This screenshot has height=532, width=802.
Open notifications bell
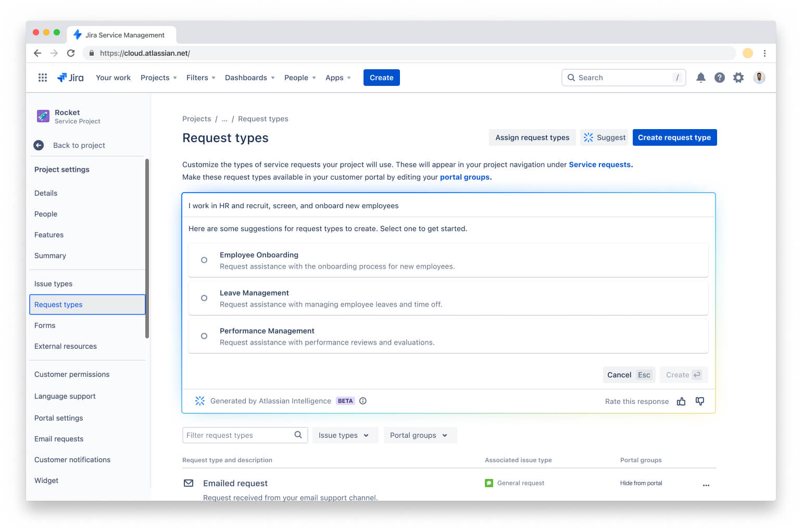coord(701,77)
